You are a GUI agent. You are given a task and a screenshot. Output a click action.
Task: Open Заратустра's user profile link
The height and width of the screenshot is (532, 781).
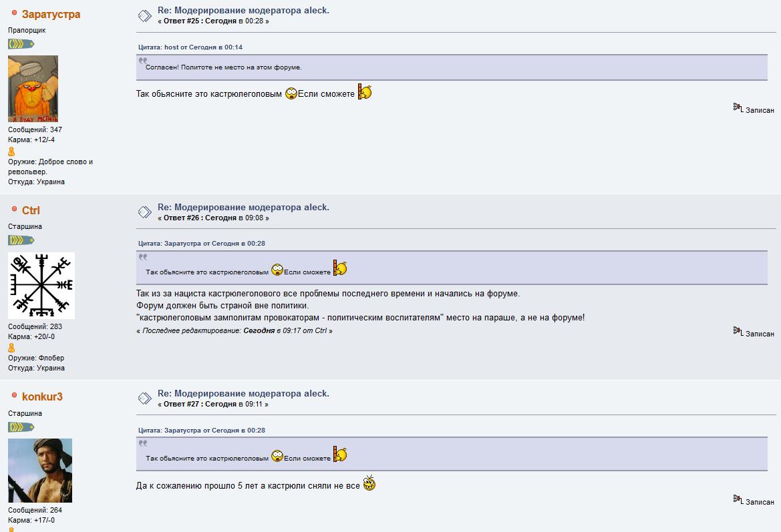pyautogui.click(x=51, y=15)
